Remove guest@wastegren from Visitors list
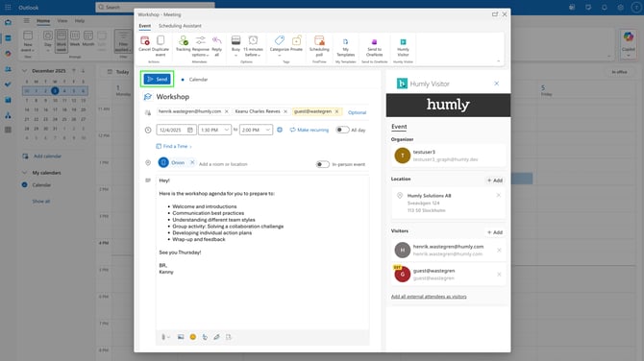 (499, 274)
